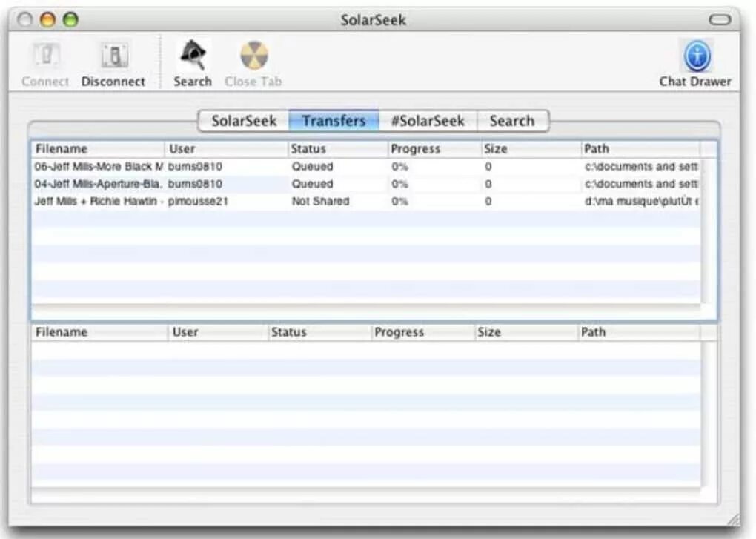The height and width of the screenshot is (539, 756).
Task: Click lower table Size column header
Action: 526,332
